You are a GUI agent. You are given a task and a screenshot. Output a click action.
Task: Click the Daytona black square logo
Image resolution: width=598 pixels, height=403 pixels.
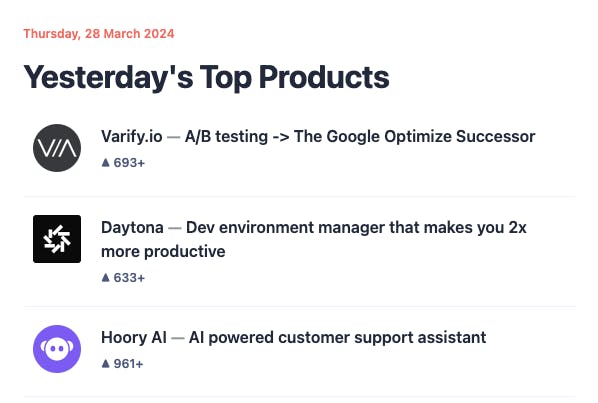point(57,239)
